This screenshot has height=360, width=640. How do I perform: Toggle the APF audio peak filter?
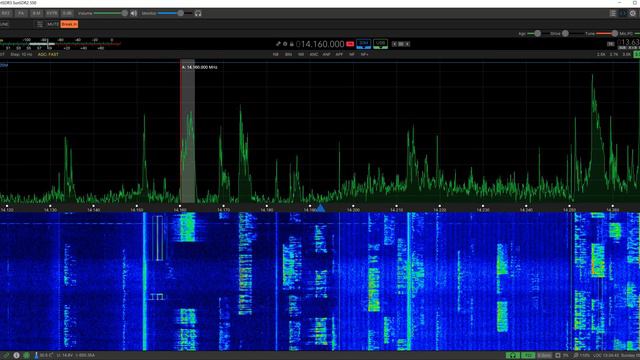[339, 54]
